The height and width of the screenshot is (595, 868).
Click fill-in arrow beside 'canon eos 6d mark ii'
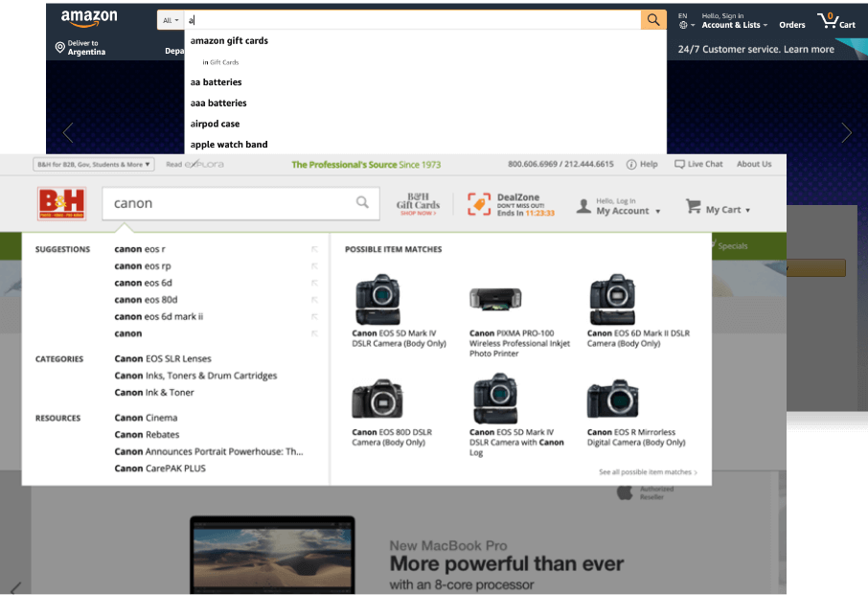coord(314,317)
